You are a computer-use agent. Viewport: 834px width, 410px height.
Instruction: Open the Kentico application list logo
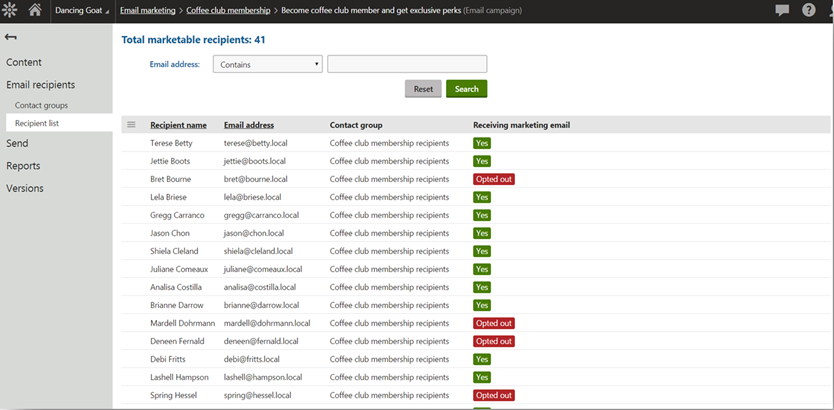pos(10,10)
